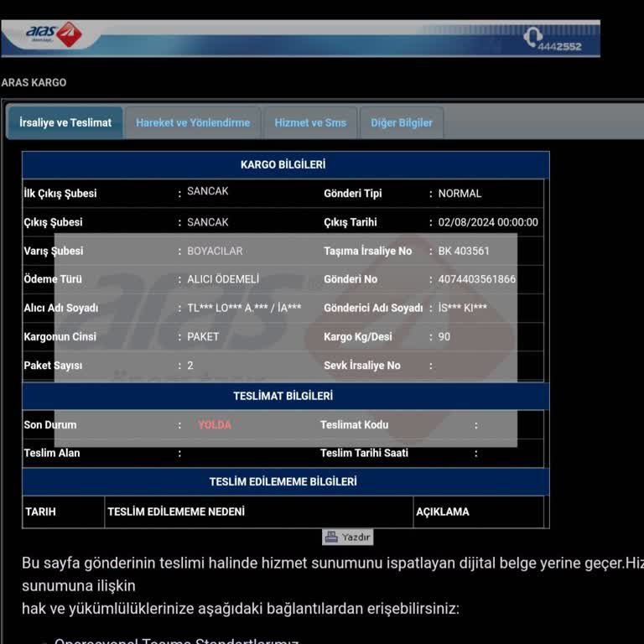The image size is (644, 644).
Task: Click the recipient name TL*** LO*** value
Action: tap(244, 308)
